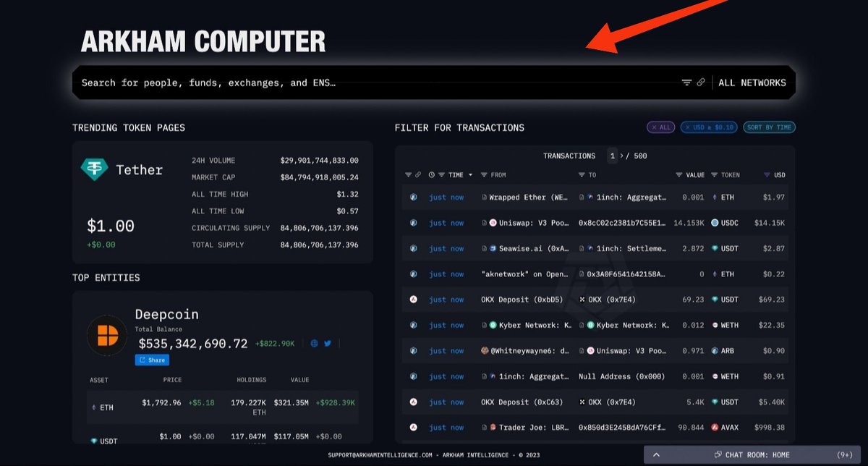The width and height of the screenshot is (868, 466).
Task: Click the unread count (9+) badge
Action: coord(845,455)
